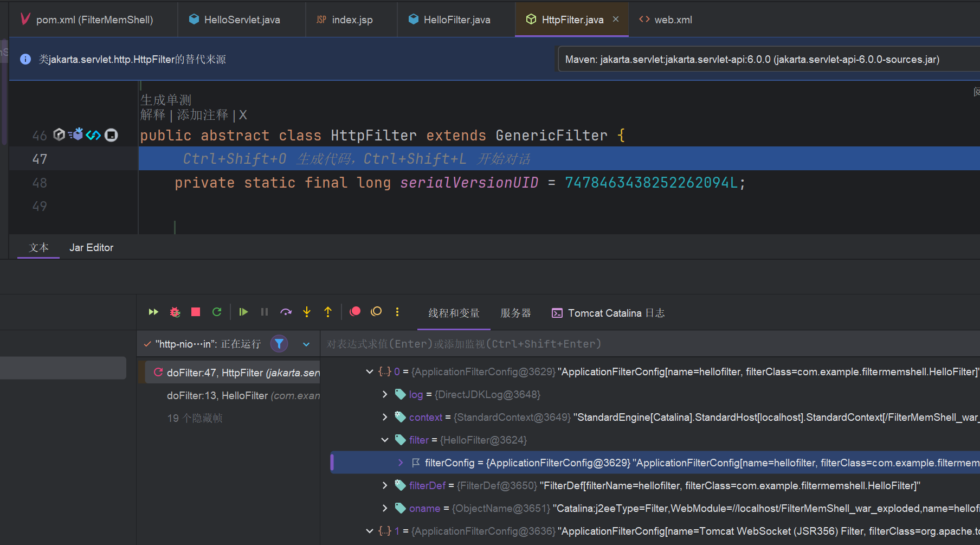Click the green Rerun icon

click(217, 312)
